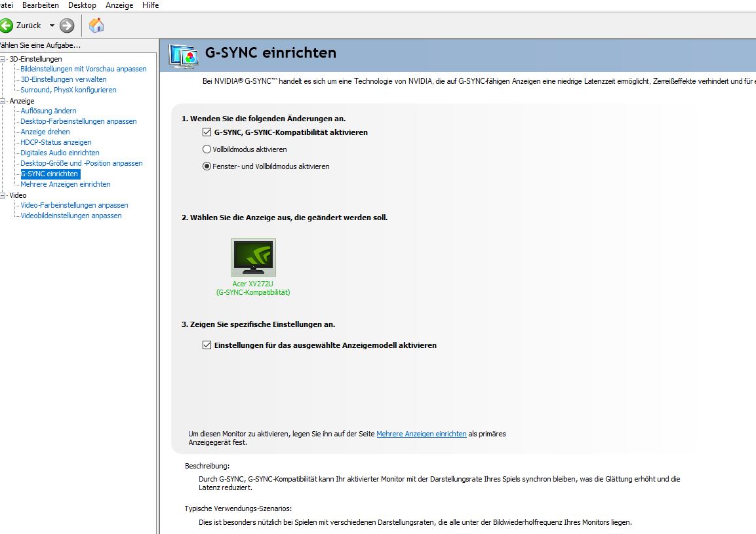This screenshot has height=534, width=756.
Task: Open Digitales Audio einrichten
Action: [x=60, y=153]
